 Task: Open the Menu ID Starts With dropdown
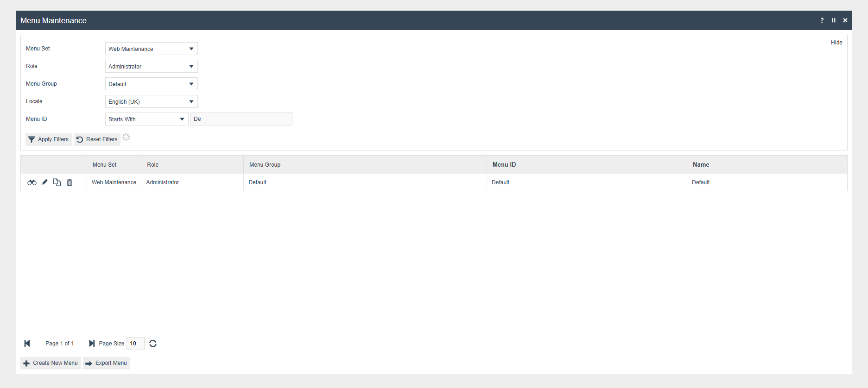tap(147, 119)
